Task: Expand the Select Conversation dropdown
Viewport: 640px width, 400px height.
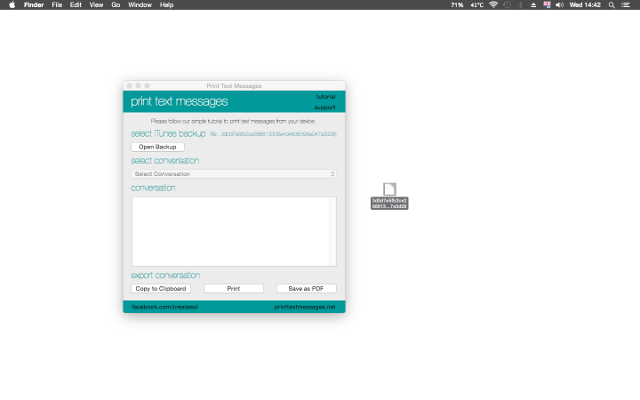Action: 233,174
